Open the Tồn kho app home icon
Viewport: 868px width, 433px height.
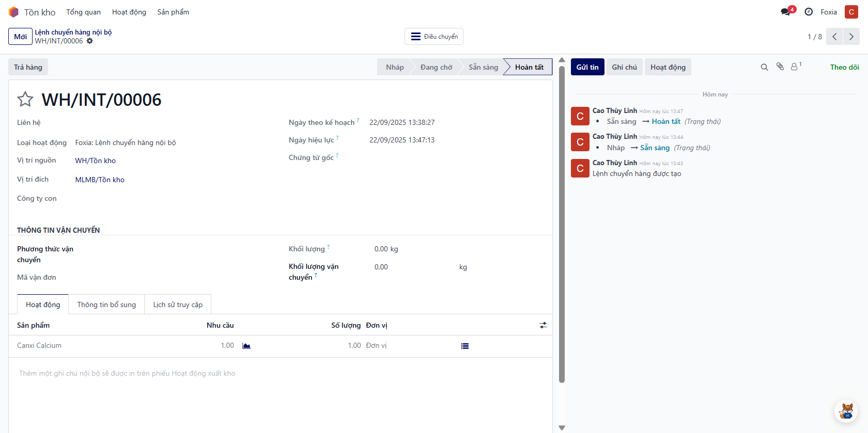pyautogui.click(x=13, y=12)
